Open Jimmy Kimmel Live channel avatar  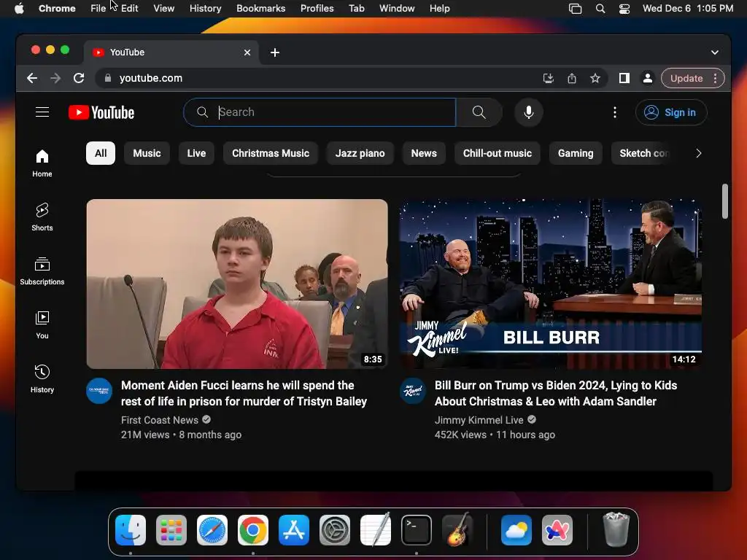pyautogui.click(x=413, y=391)
